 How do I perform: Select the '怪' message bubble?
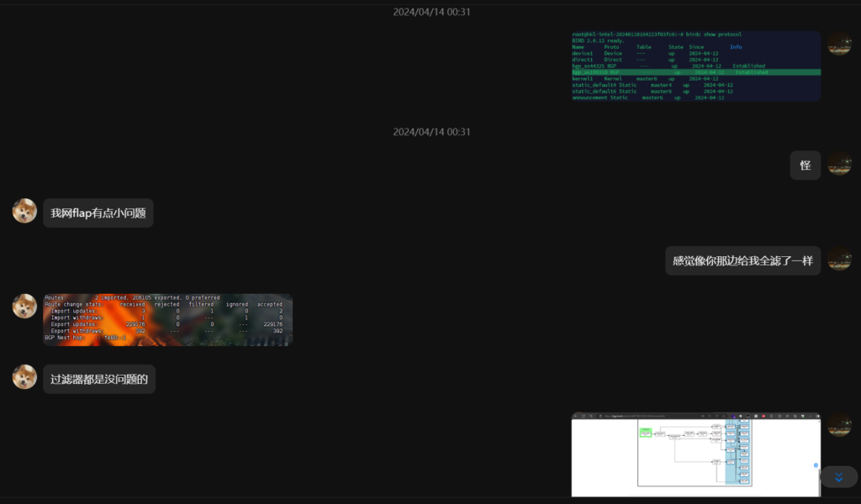tap(805, 165)
